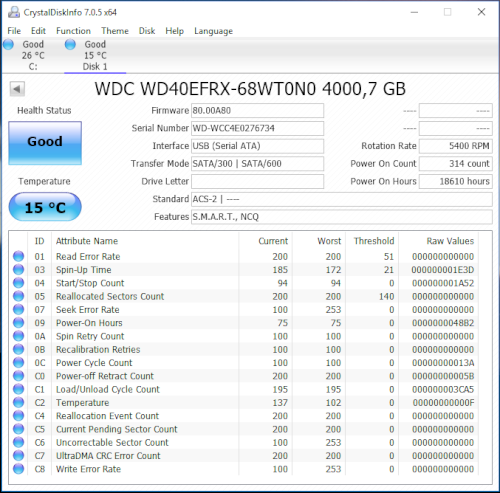Open the Theme menu
Image resolution: width=500 pixels, height=493 pixels.
click(x=115, y=31)
